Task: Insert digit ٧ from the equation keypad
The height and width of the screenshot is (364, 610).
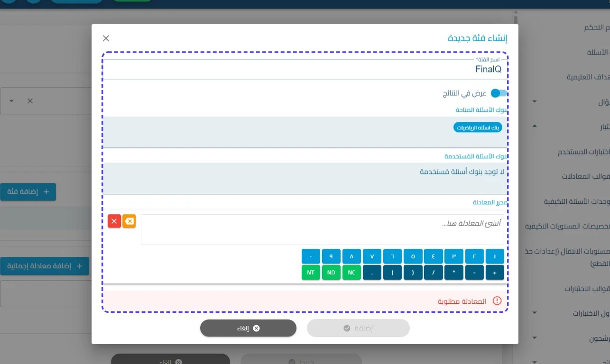Action: [x=372, y=256]
